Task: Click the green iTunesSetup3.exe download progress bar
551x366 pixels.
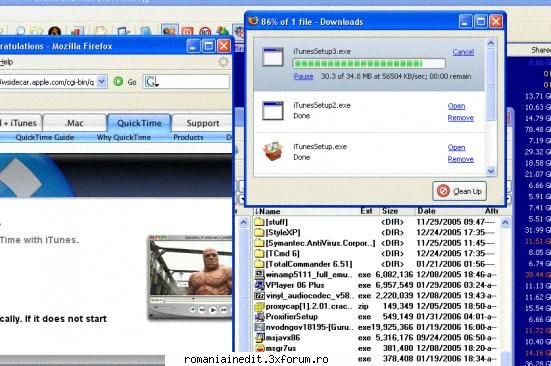Action: click(369, 63)
